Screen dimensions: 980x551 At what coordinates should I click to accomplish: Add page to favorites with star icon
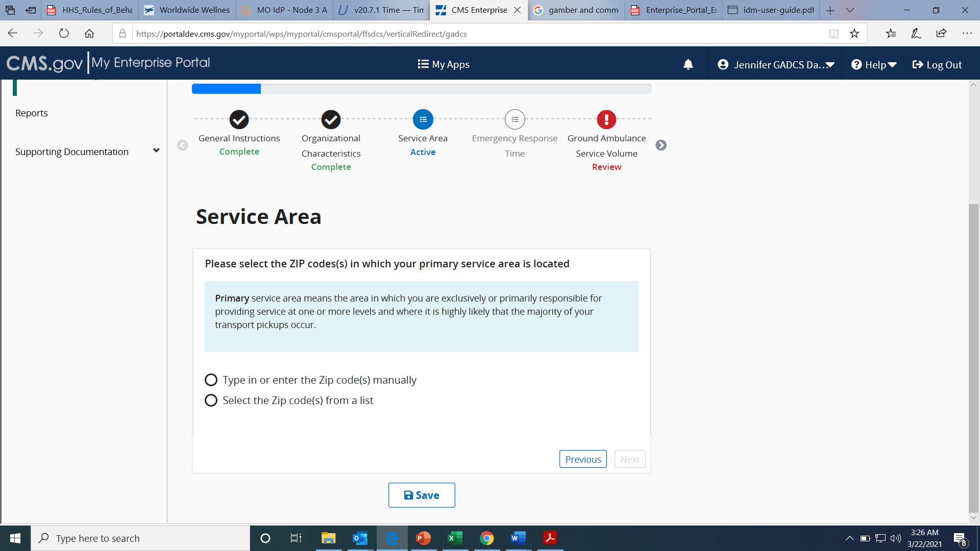[x=854, y=34]
